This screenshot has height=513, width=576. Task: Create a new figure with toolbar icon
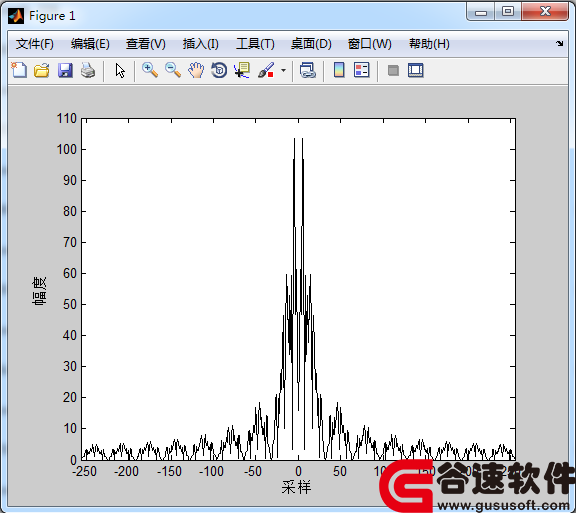click(19, 70)
